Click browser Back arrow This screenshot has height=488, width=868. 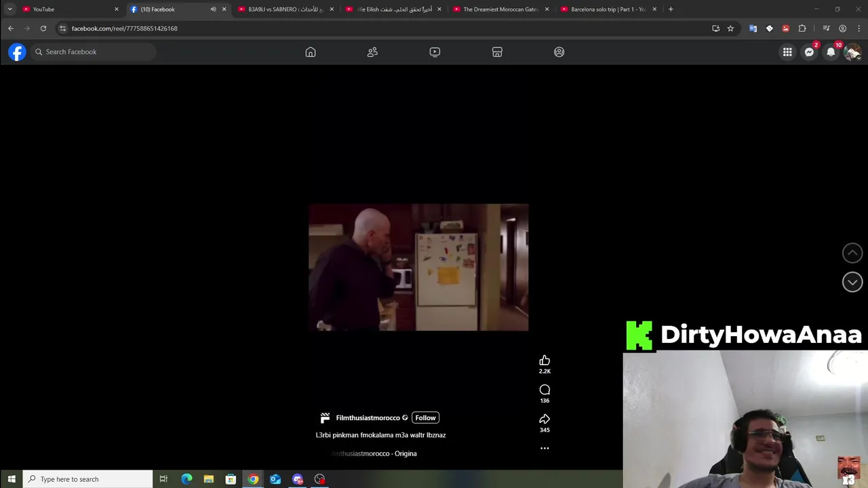click(x=11, y=28)
